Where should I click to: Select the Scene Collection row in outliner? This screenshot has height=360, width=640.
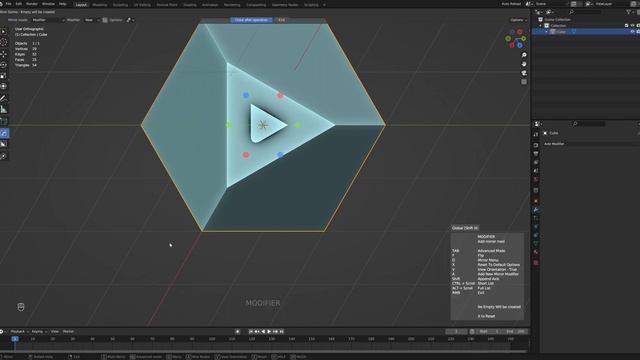[x=586, y=19]
